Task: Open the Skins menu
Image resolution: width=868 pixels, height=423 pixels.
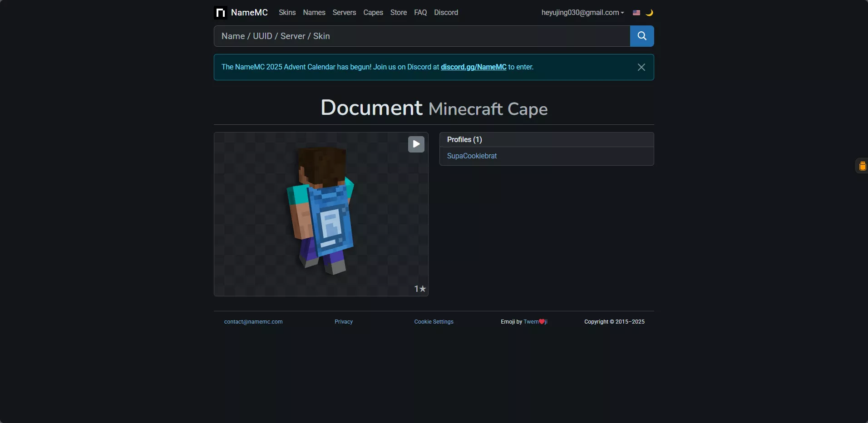Action: tap(287, 13)
